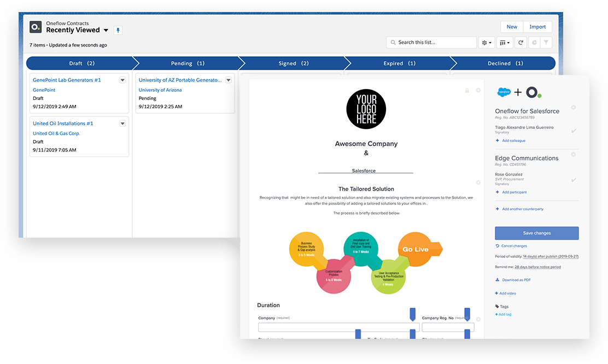Select the Pending (1) stage column
Viewport: 608px width, 364px height.
(188, 63)
